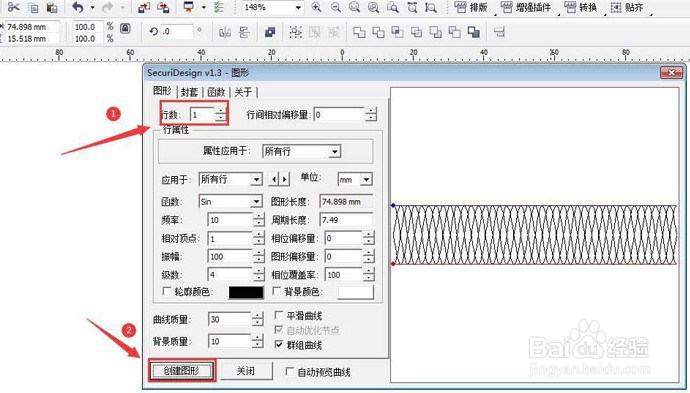Click the Zoom Out magnifier
690x393 pixels.
335,7
